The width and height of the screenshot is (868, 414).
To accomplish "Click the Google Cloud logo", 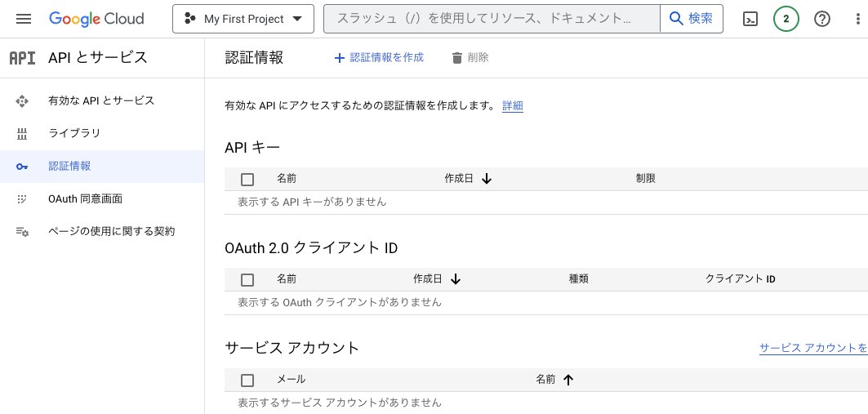I will coord(96,19).
